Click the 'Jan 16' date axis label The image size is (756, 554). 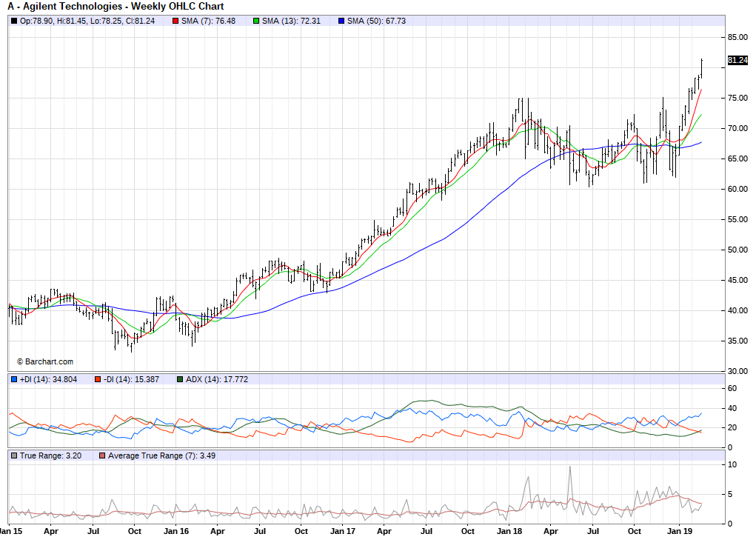[x=176, y=531]
